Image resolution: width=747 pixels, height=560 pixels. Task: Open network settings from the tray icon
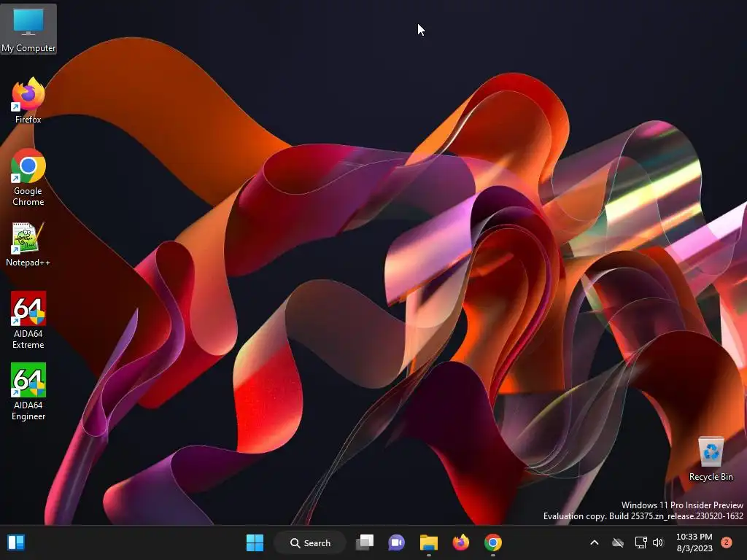click(x=640, y=542)
